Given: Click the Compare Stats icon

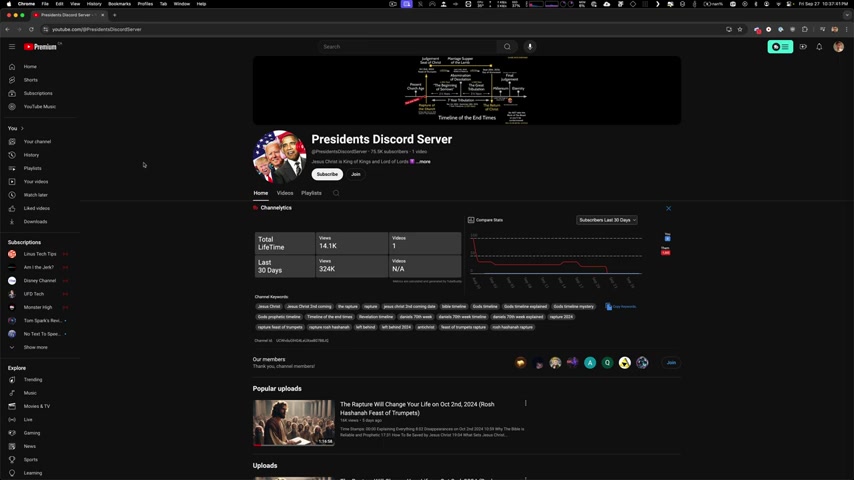Looking at the screenshot, I should [471, 220].
